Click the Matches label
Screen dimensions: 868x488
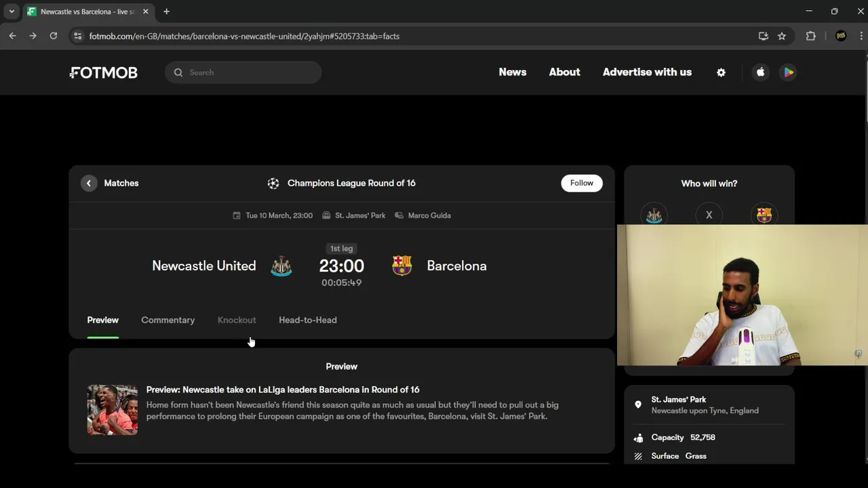tap(121, 183)
